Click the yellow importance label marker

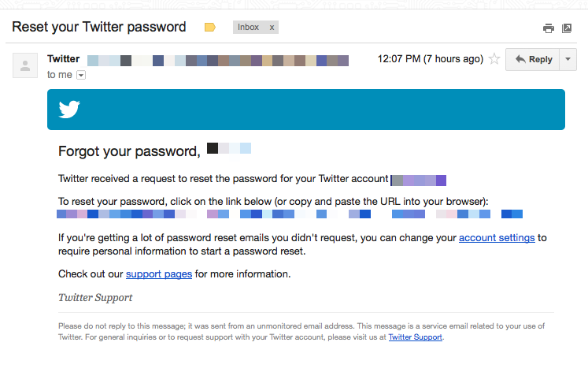[x=210, y=27]
